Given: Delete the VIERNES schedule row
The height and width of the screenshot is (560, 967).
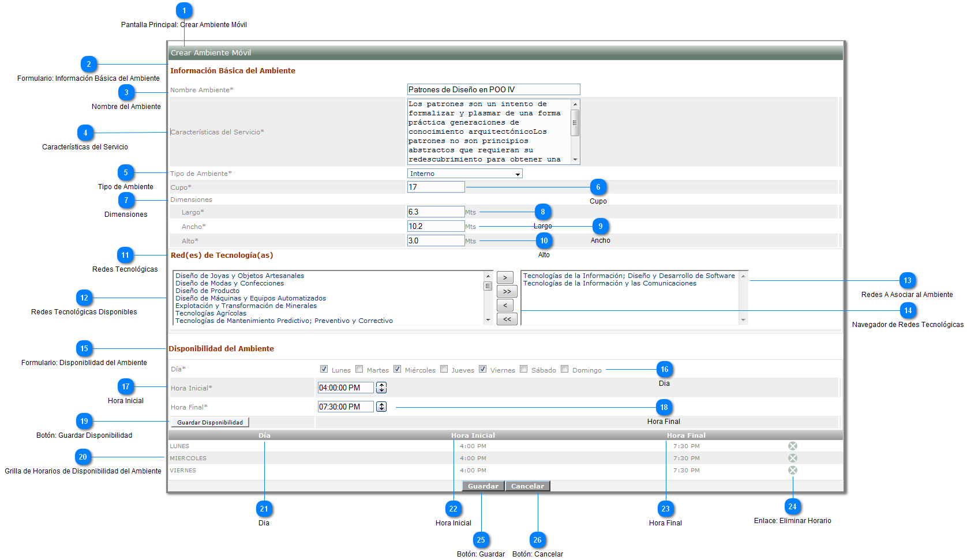Looking at the screenshot, I should (793, 470).
